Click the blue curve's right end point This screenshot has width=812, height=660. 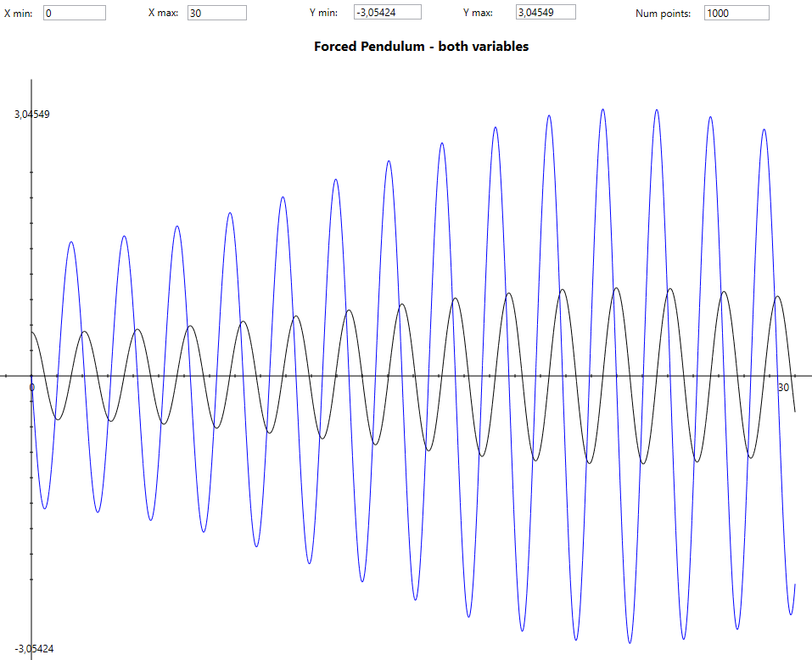795,584
